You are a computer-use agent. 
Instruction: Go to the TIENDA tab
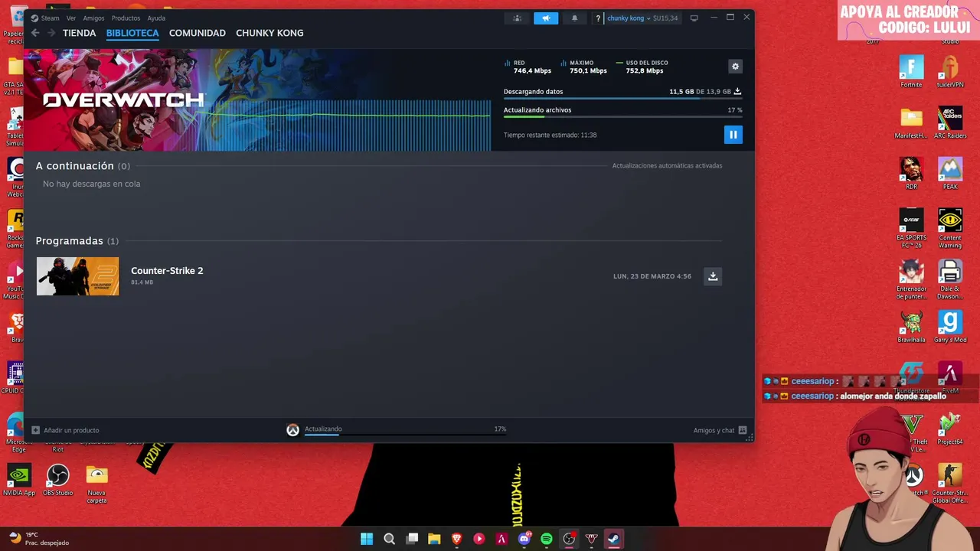(80, 33)
